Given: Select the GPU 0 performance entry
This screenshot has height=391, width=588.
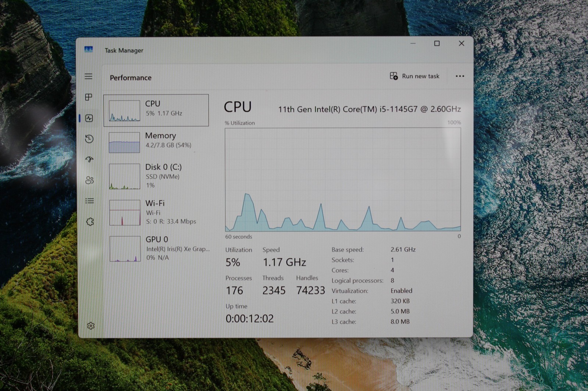Looking at the screenshot, I should pyautogui.click(x=157, y=248).
